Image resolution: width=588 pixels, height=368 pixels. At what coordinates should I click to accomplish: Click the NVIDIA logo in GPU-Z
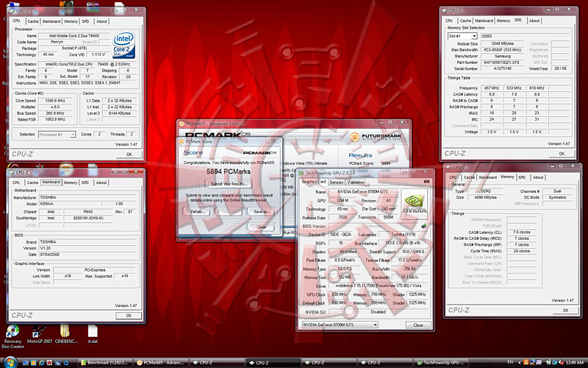[415, 202]
